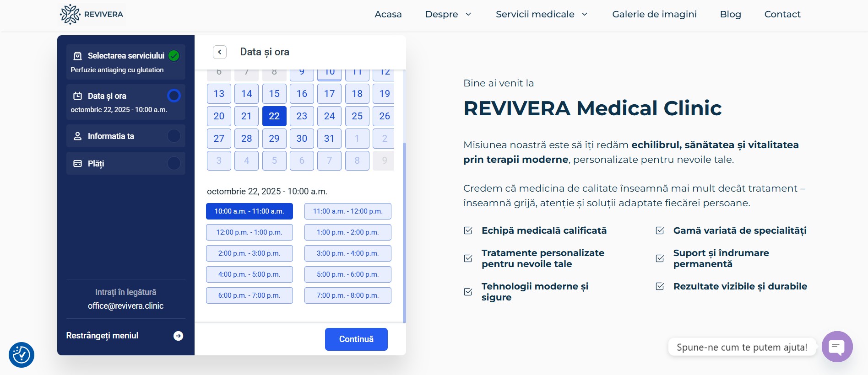Open the chat support bubble icon
Image resolution: width=868 pixels, height=375 pixels.
point(837,347)
